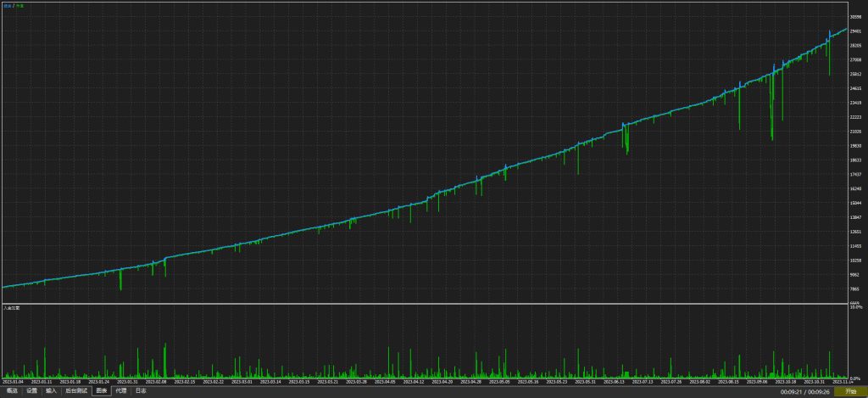
Task: Open the 输入 tab
Action: [52, 391]
